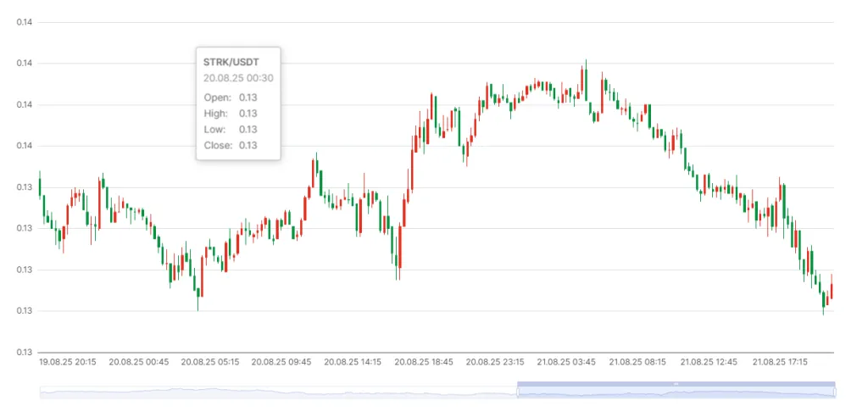Click the right handle of the range slider
The height and width of the screenshot is (412, 868).
[x=835, y=392]
